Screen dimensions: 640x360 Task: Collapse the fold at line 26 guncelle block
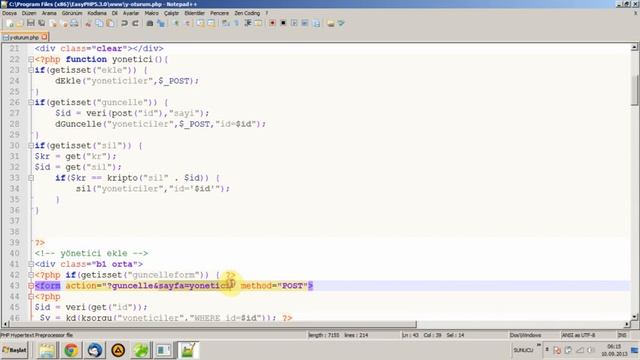tap(31, 102)
